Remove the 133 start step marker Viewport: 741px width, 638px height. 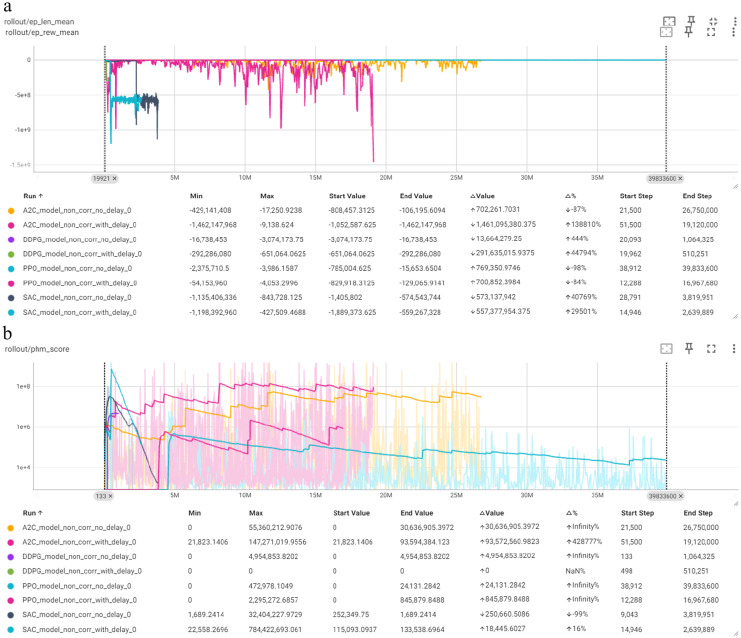coord(110,496)
